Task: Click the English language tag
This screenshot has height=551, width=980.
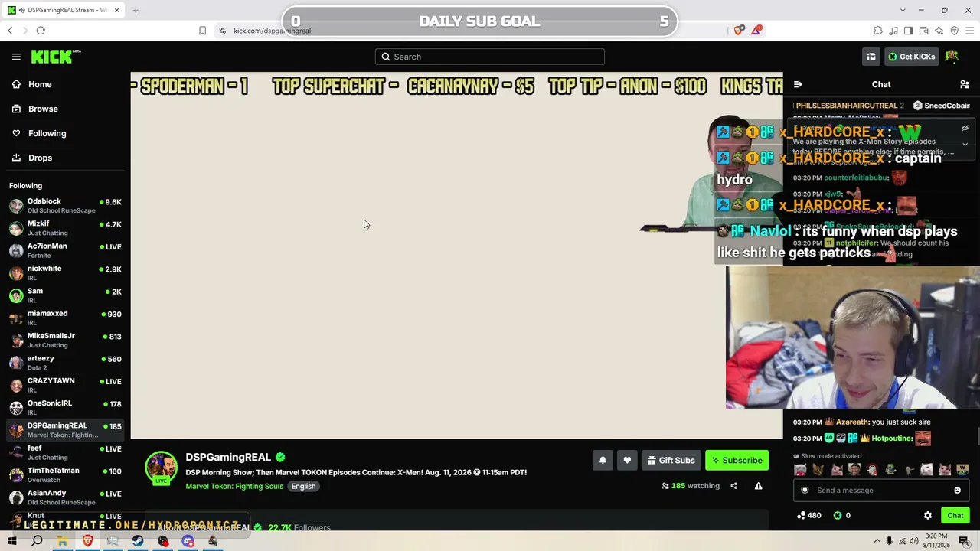Action: (303, 486)
